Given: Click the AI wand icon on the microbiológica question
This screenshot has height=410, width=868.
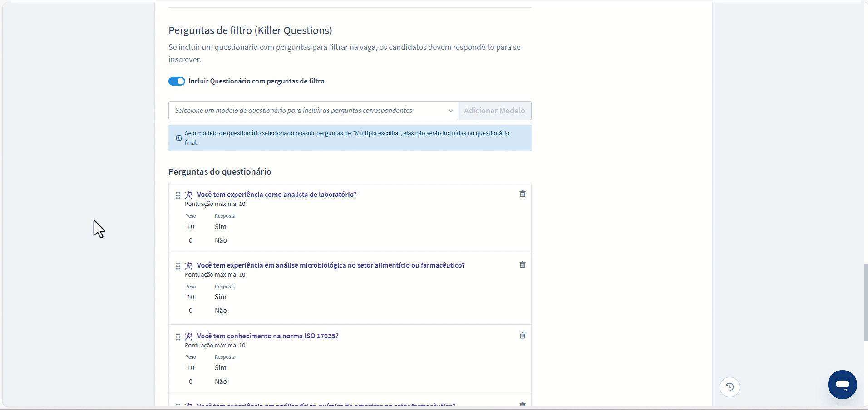Looking at the screenshot, I should 189,266.
